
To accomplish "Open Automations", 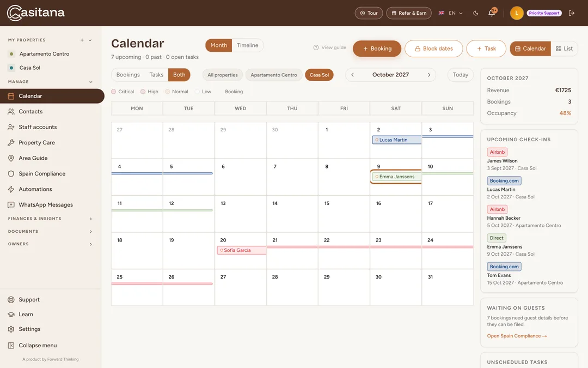I will [x=52, y=189].
